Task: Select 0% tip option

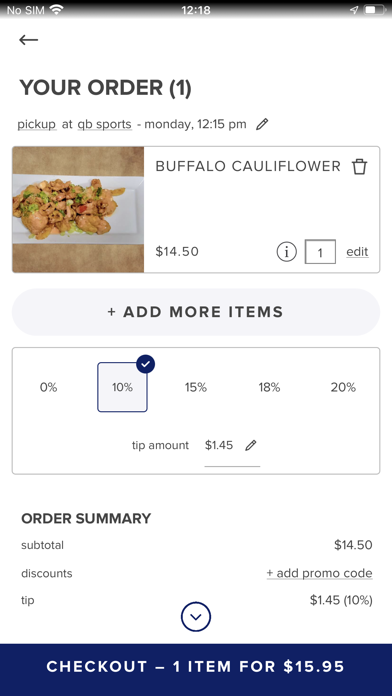Action: coord(48,388)
